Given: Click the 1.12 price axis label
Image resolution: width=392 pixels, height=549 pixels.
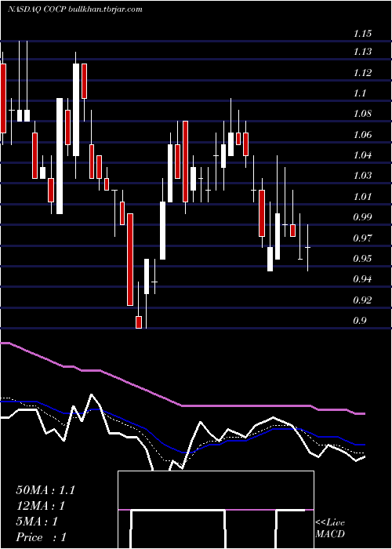Looking at the screenshot, I should click(x=362, y=73).
